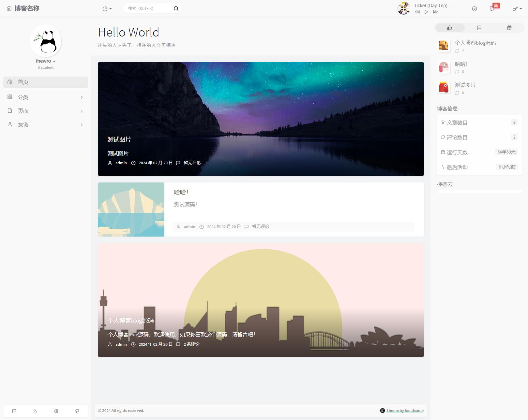Click 暂无评论 on the 测试图片 post
The width and height of the screenshot is (528, 420).
pos(192,163)
